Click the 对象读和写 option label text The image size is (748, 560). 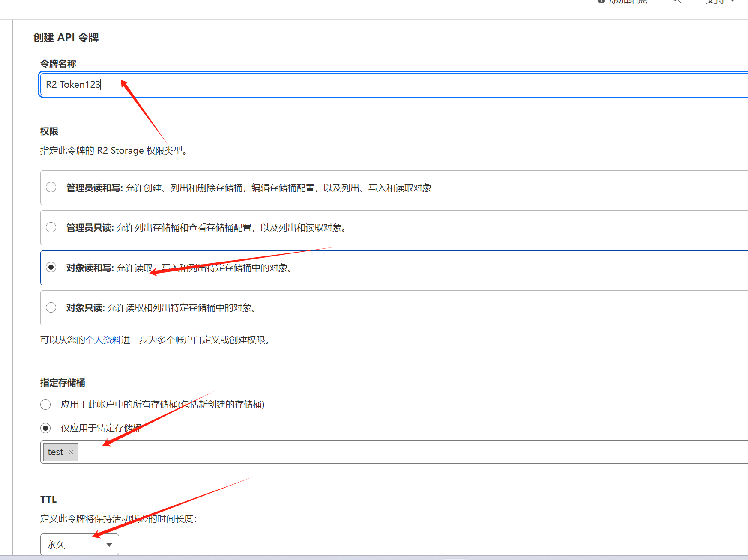[90, 268]
